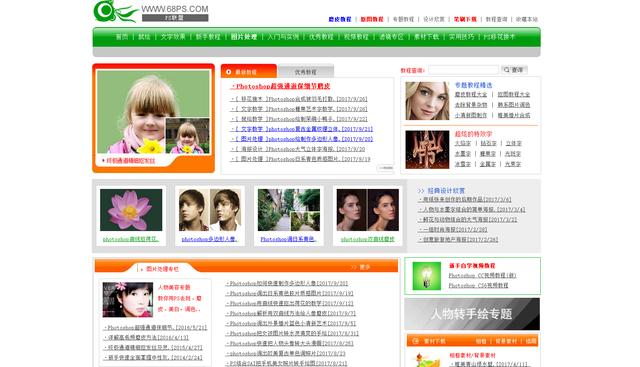Click the 经典设计欣赏 heading
The image size is (640, 367).
pos(446,191)
